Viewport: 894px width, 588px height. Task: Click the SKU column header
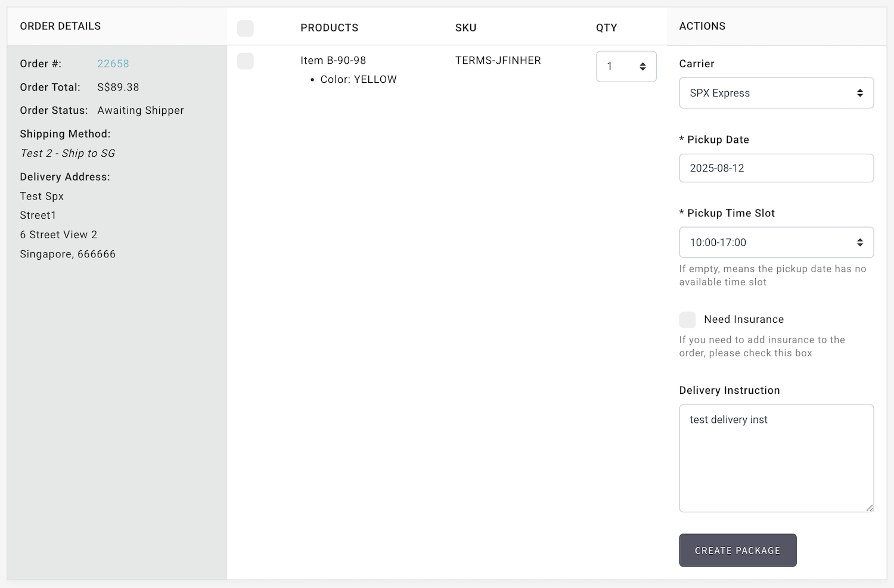point(466,28)
